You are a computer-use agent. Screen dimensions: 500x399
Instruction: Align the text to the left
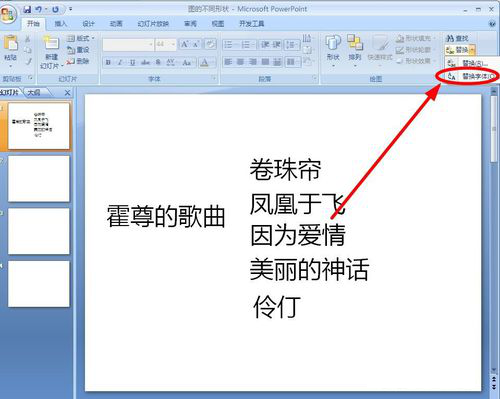pos(228,62)
